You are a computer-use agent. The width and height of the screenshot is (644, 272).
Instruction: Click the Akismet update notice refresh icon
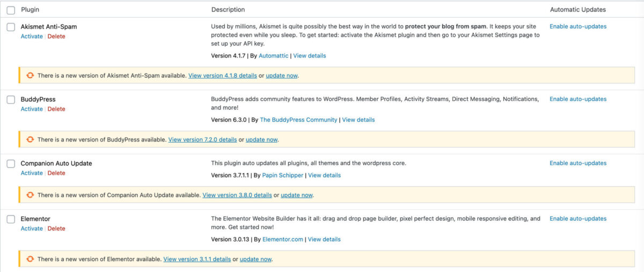(31, 76)
